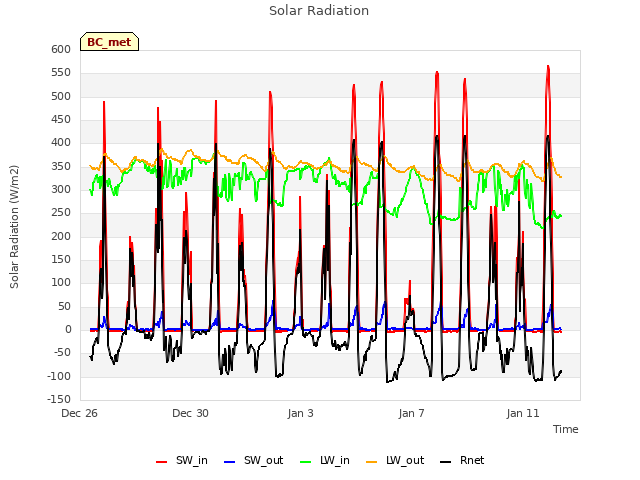Click the LW_out orange legend swatch
The width and height of the screenshot is (640, 480).
click(372, 462)
